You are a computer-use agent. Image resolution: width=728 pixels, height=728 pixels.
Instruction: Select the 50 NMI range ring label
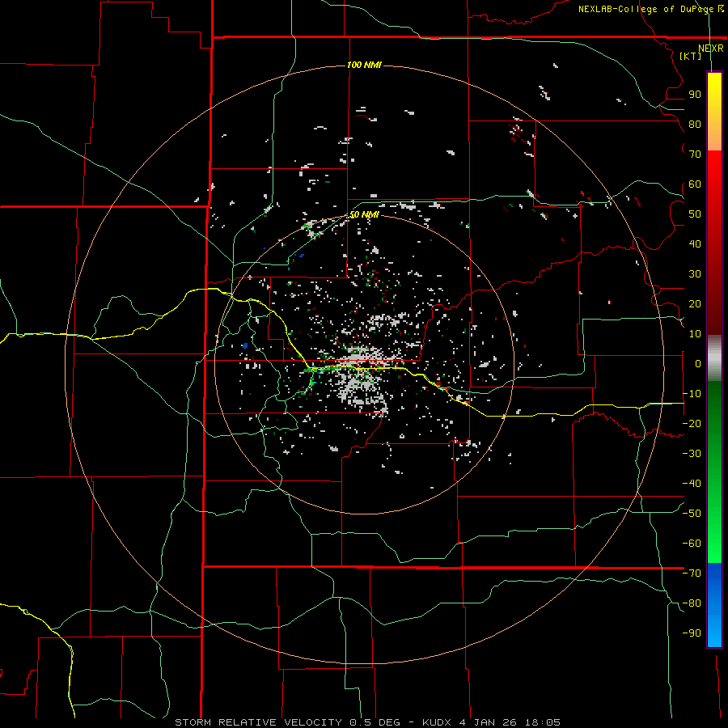point(364,214)
